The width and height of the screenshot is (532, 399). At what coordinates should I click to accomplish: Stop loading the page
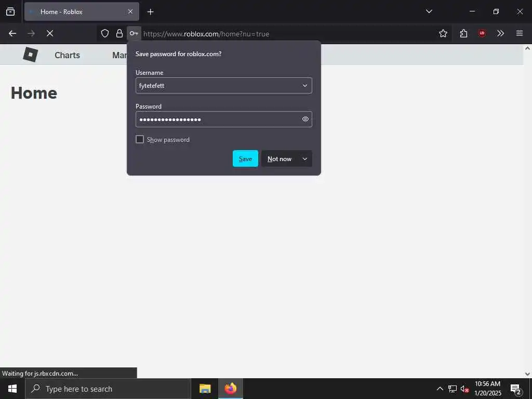click(x=50, y=33)
